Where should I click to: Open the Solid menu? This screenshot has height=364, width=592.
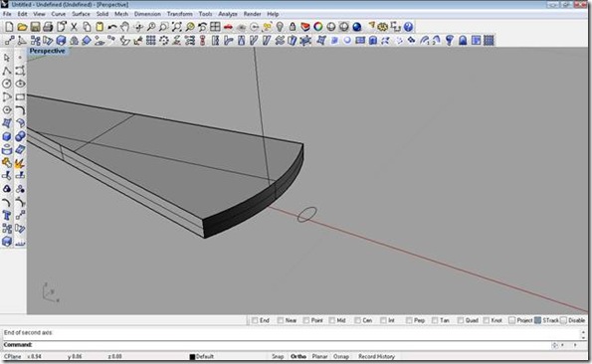click(x=102, y=14)
